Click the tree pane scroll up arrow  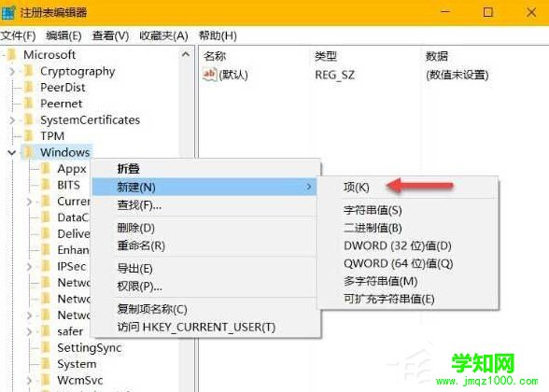186,54
